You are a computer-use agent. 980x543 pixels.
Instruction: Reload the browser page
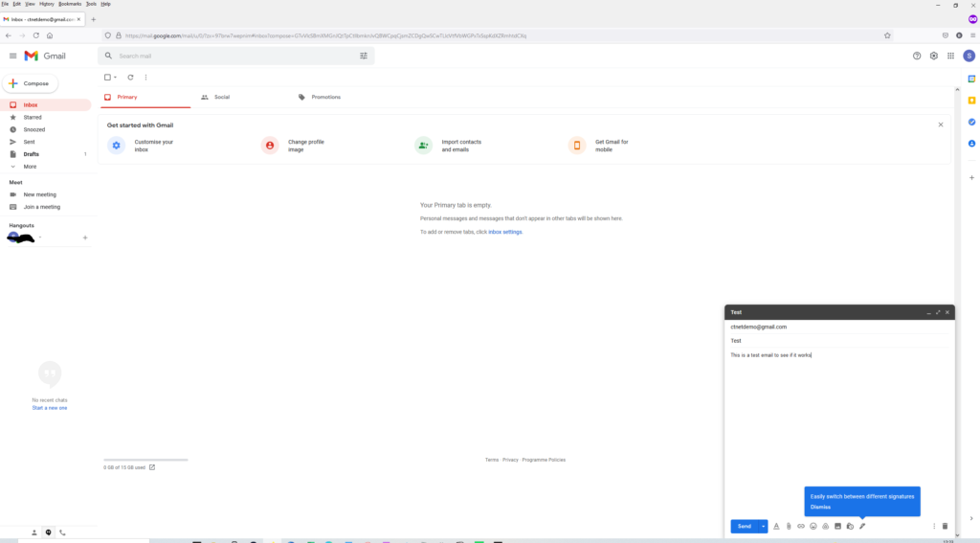pyautogui.click(x=35, y=35)
